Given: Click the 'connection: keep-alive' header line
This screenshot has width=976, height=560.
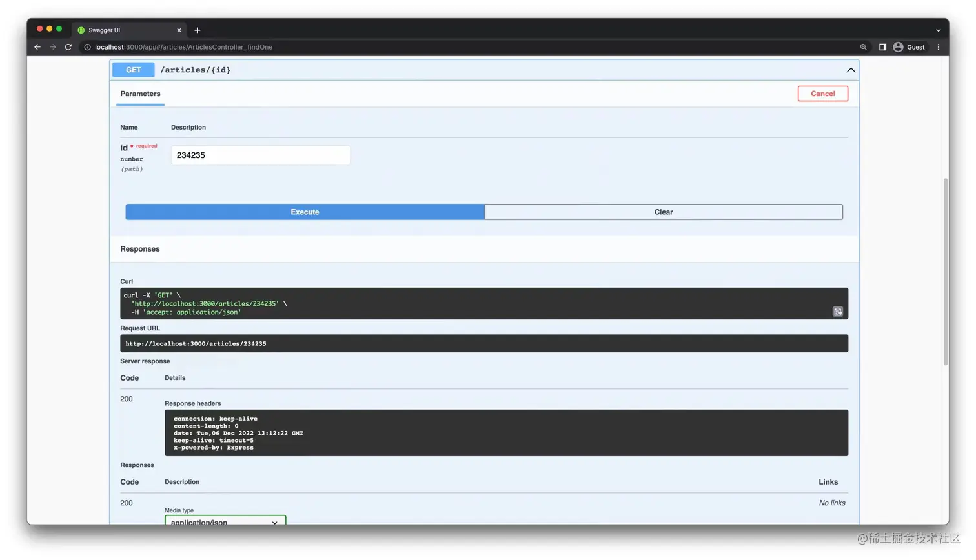Looking at the screenshot, I should pyautogui.click(x=216, y=419).
